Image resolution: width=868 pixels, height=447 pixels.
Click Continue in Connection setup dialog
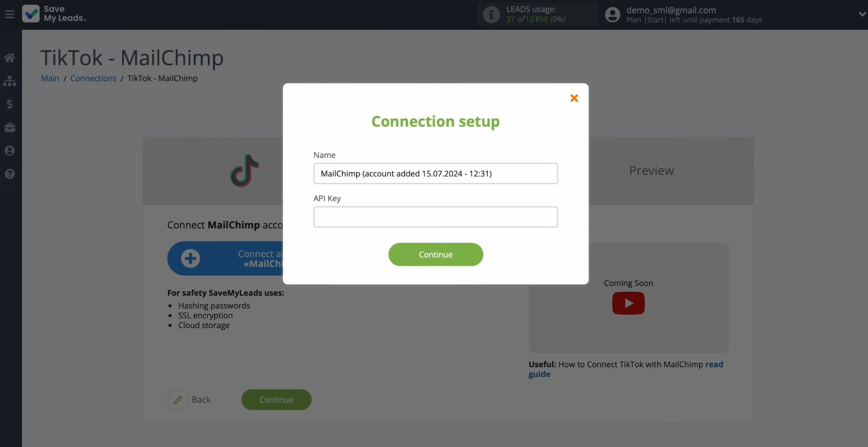click(x=435, y=254)
